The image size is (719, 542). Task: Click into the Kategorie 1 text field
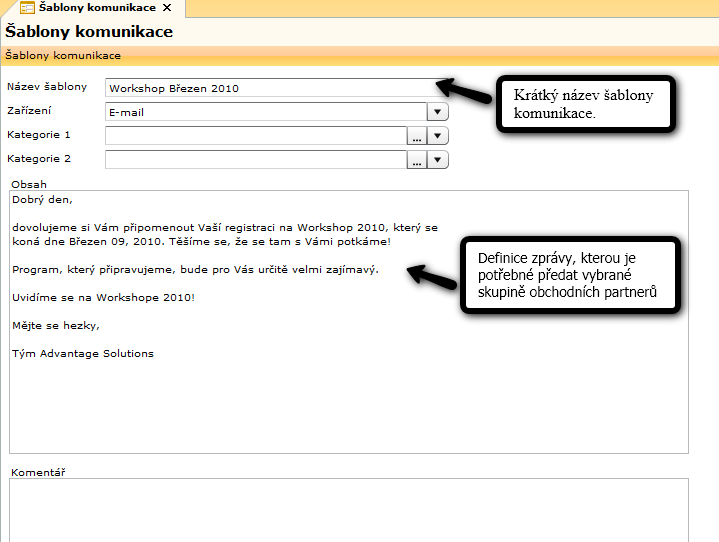click(x=255, y=136)
